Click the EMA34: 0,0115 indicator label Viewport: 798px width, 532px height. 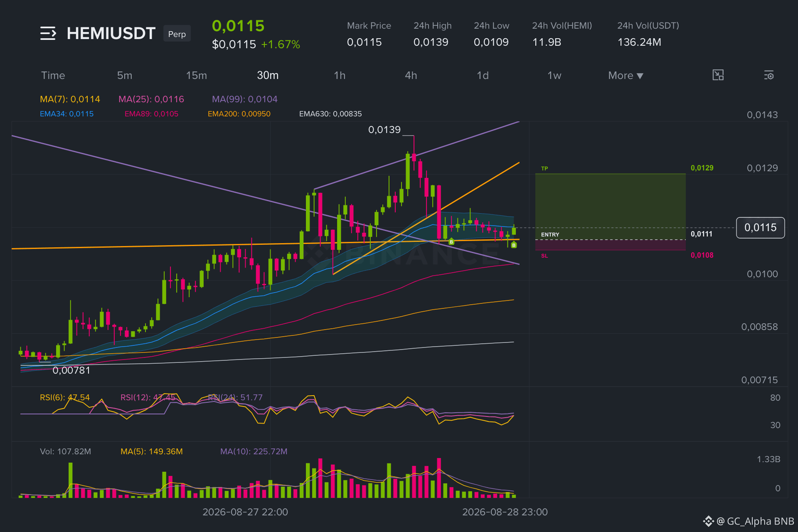[66, 114]
